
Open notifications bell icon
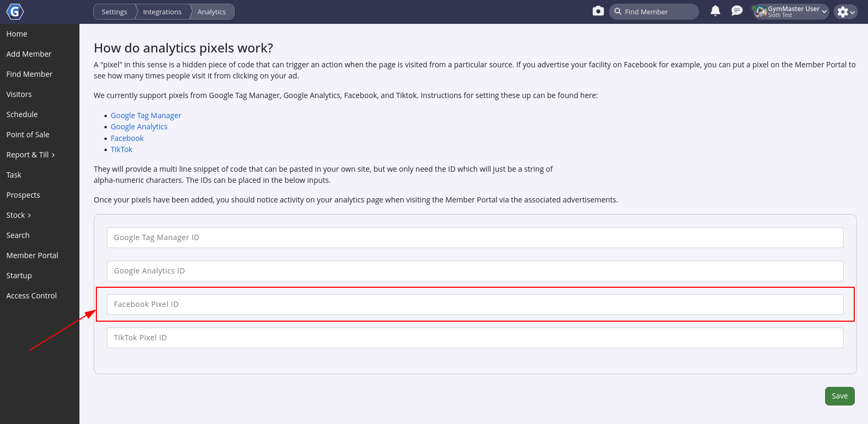[x=715, y=11]
